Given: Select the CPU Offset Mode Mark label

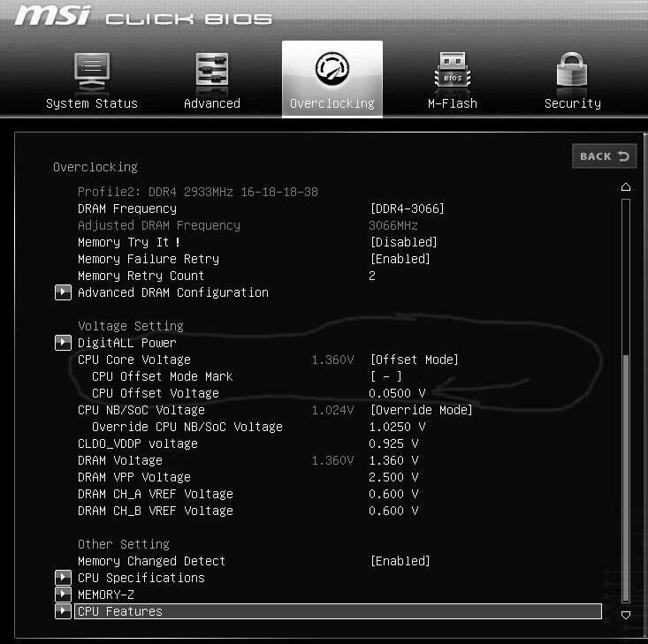Looking at the screenshot, I should [162, 376].
